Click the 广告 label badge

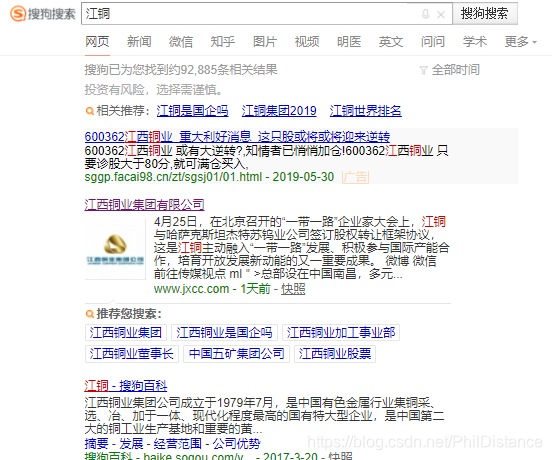[355, 177]
